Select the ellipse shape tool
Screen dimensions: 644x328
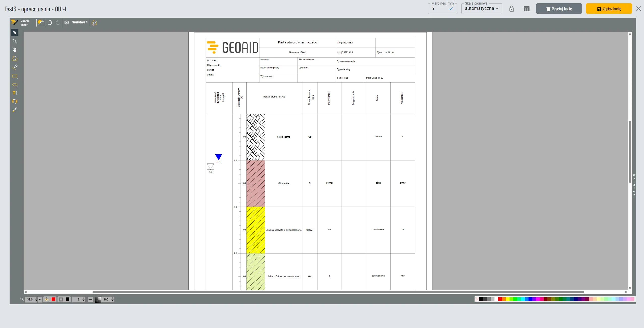click(15, 85)
